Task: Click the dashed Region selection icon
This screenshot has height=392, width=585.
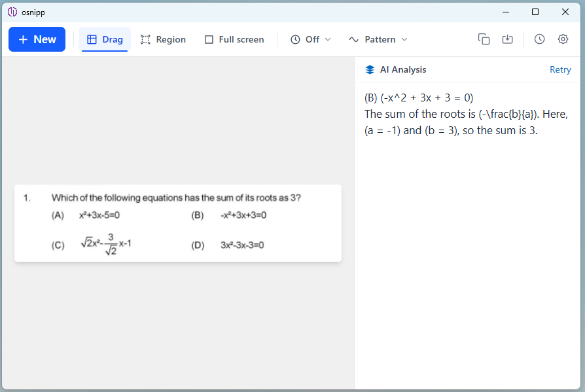Action: tap(145, 39)
